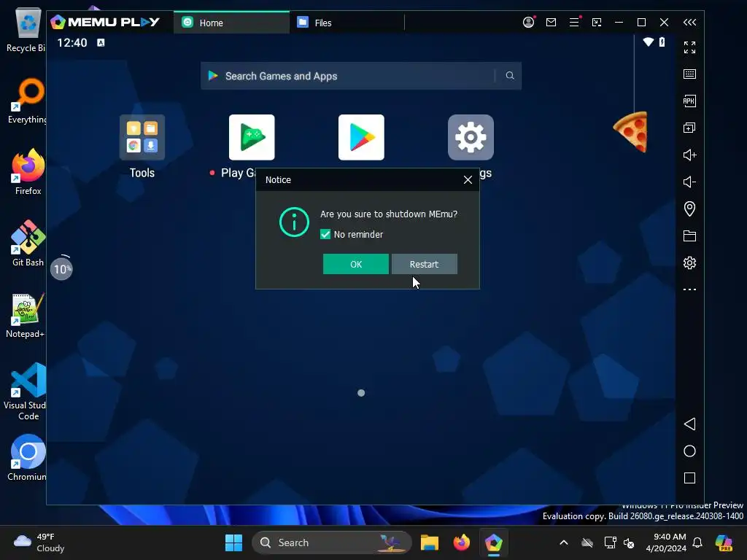747x560 pixels.
Task: Open Firefox from the taskbar
Action: point(461,542)
